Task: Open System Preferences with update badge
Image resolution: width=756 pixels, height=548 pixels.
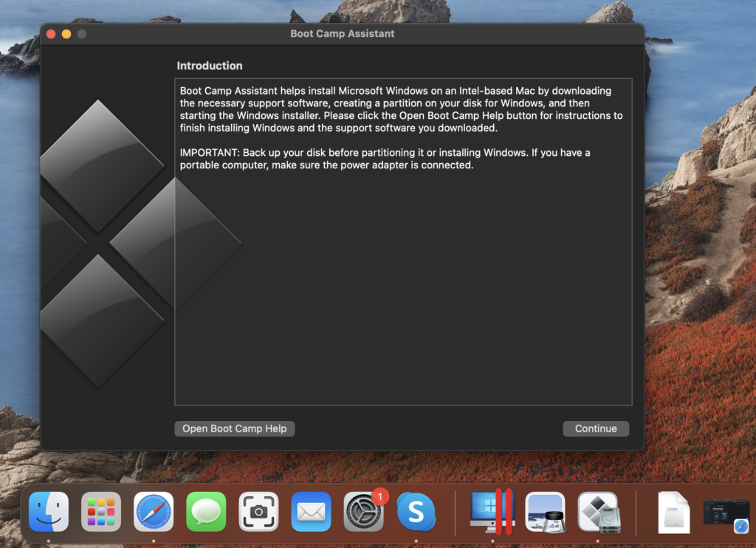Action: [364, 512]
